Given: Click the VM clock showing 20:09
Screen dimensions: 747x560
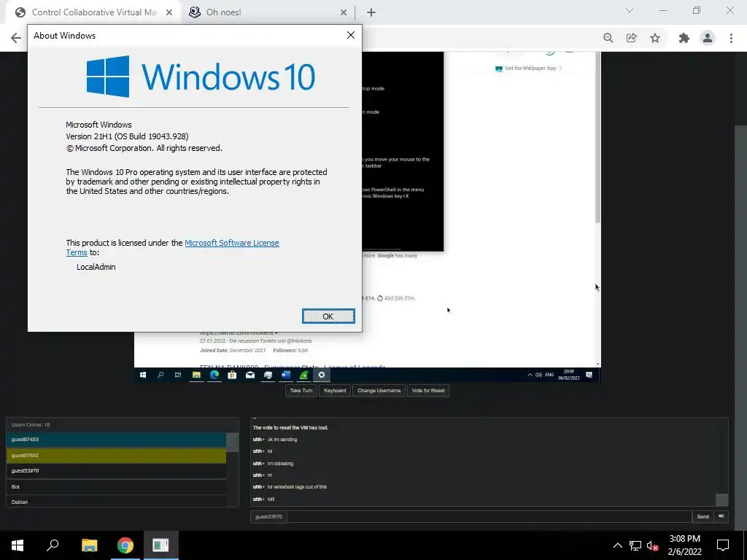Looking at the screenshot, I should tap(569, 375).
